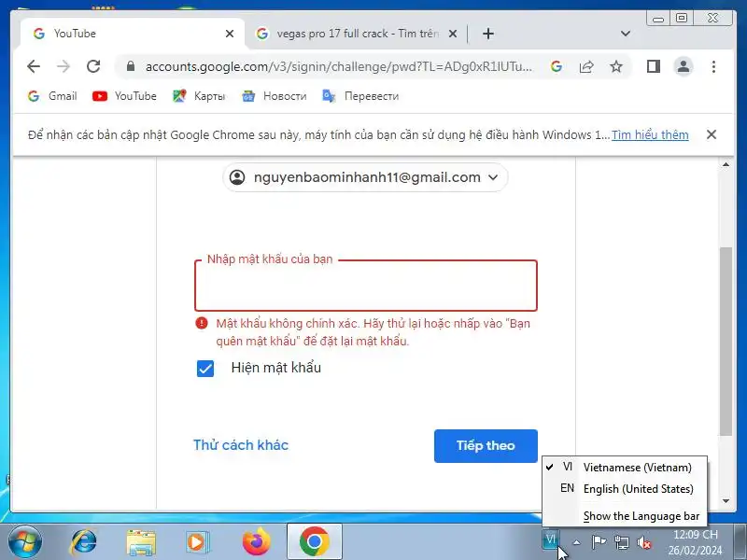Click the page scrollbar down arrow
The image size is (747, 560).
click(726, 501)
